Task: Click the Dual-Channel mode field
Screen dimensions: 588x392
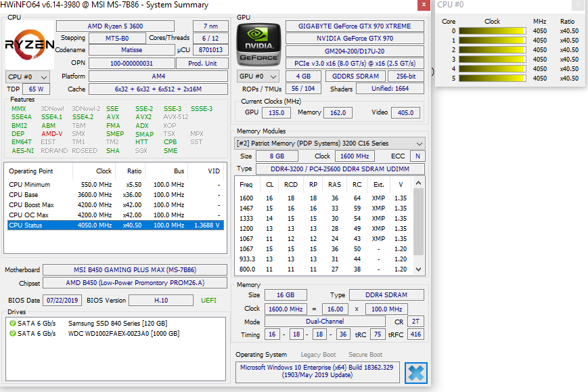Action: click(x=325, y=321)
